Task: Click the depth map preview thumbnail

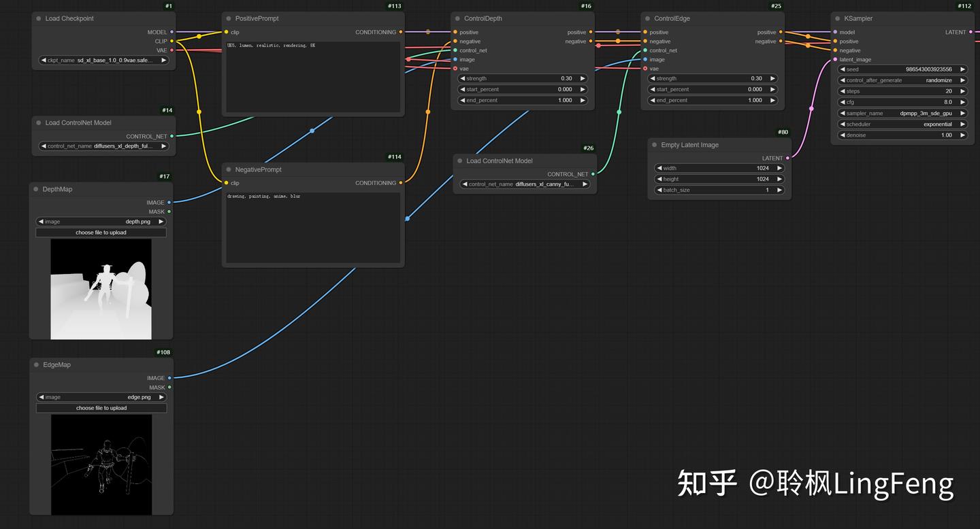Action: click(x=100, y=289)
